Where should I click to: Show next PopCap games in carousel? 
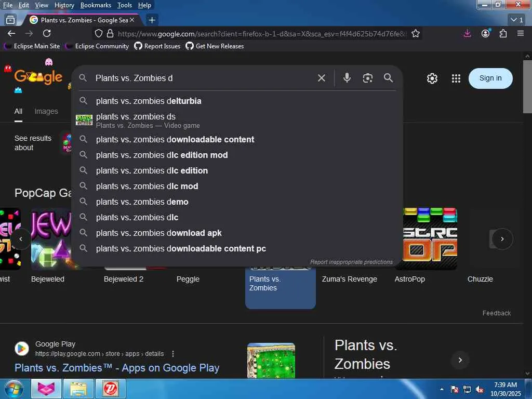(502, 239)
